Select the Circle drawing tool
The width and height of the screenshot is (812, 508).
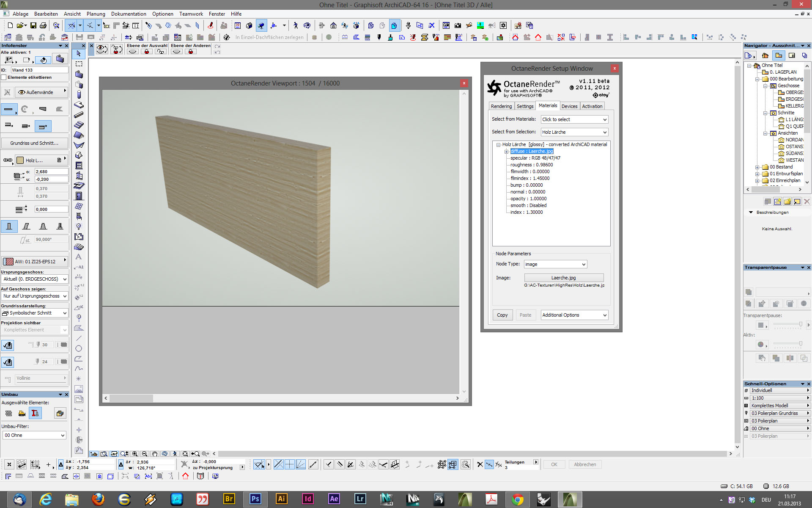click(x=79, y=348)
